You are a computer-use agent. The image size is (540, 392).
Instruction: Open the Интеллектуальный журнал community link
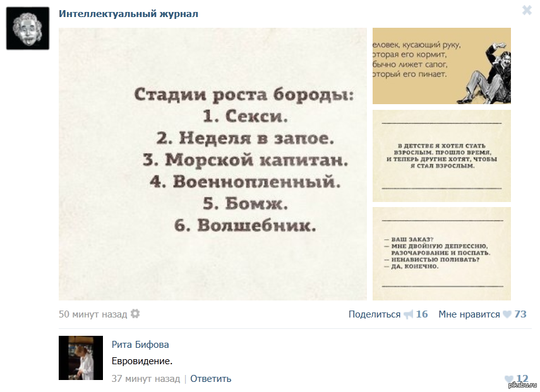[x=128, y=14]
